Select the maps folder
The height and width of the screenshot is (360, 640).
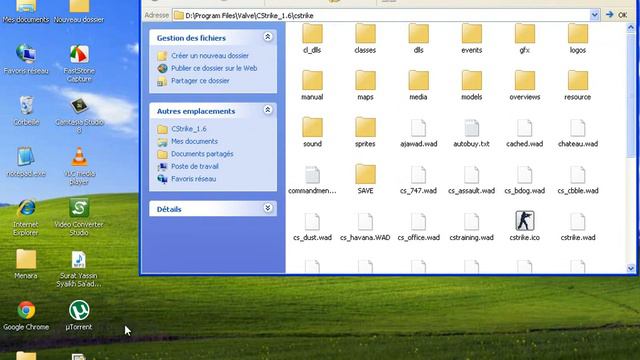click(x=365, y=86)
